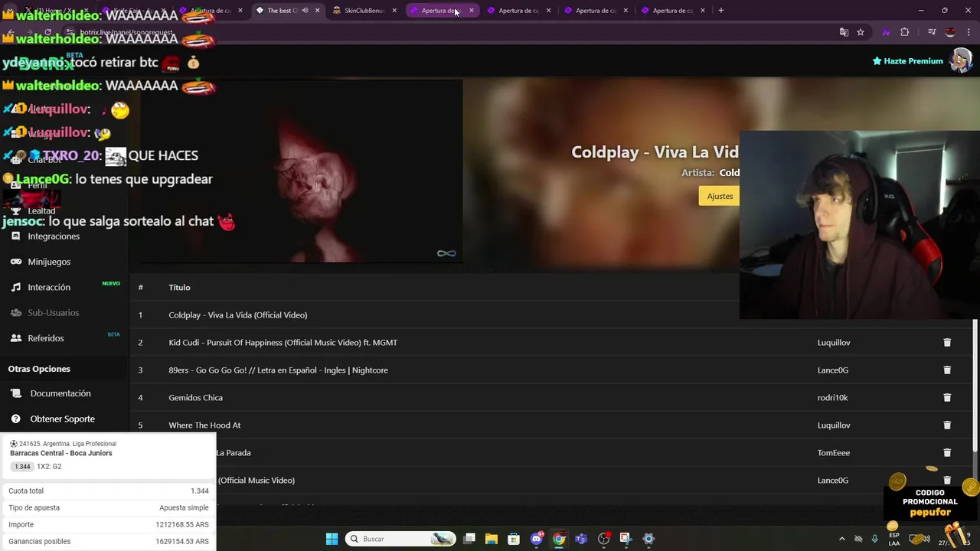The width and height of the screenshot is (980, 551).
Task: Open the Chrome extensions puzzle icon
Action: [x=905, y=32]
